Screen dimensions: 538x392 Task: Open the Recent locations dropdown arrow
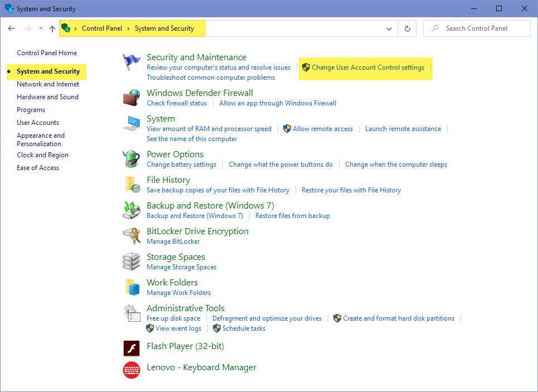pos(41,28)
